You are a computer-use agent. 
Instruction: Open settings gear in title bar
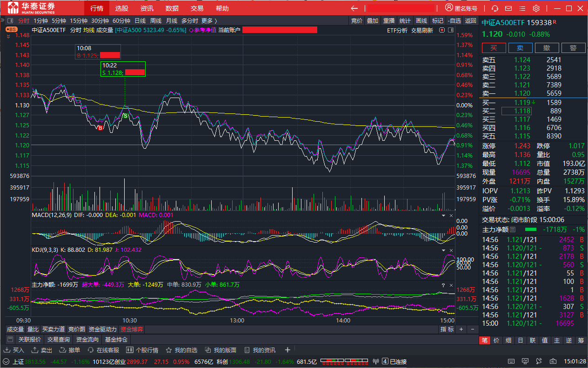click(536, 8)
